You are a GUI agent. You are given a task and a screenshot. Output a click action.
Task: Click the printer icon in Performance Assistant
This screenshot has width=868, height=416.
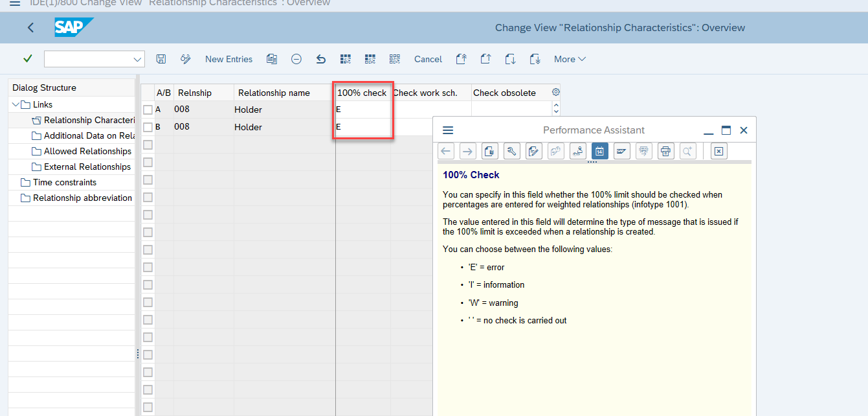click(x=665, y=151)
